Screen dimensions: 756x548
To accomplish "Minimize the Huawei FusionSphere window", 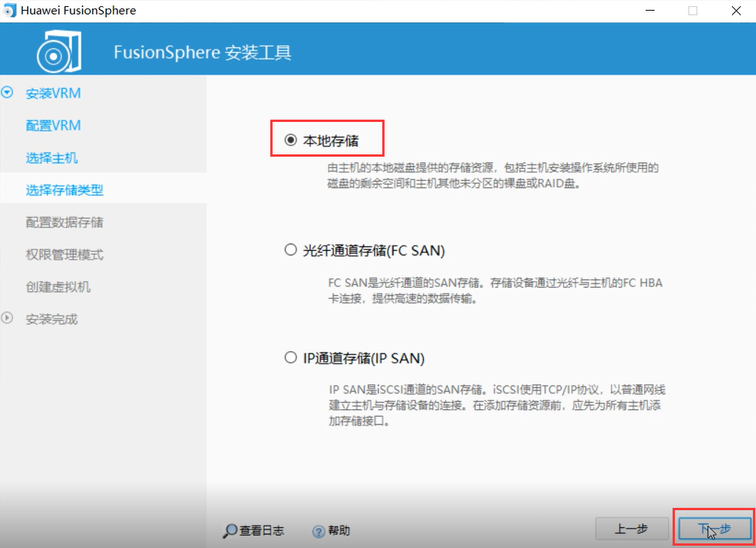I will tap(650, 11).
